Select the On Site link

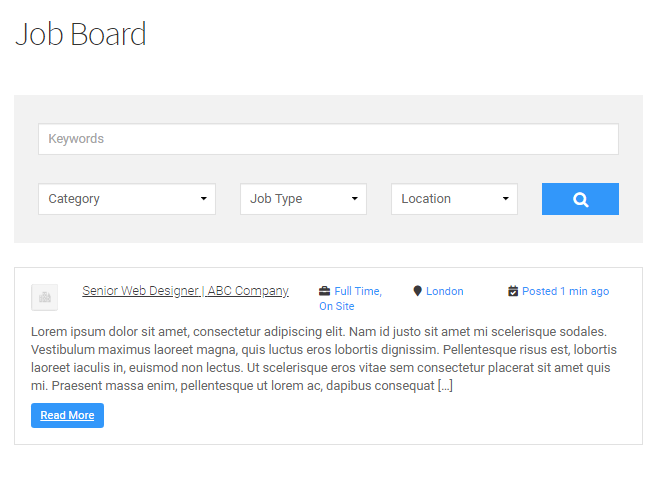pos(337,306)
